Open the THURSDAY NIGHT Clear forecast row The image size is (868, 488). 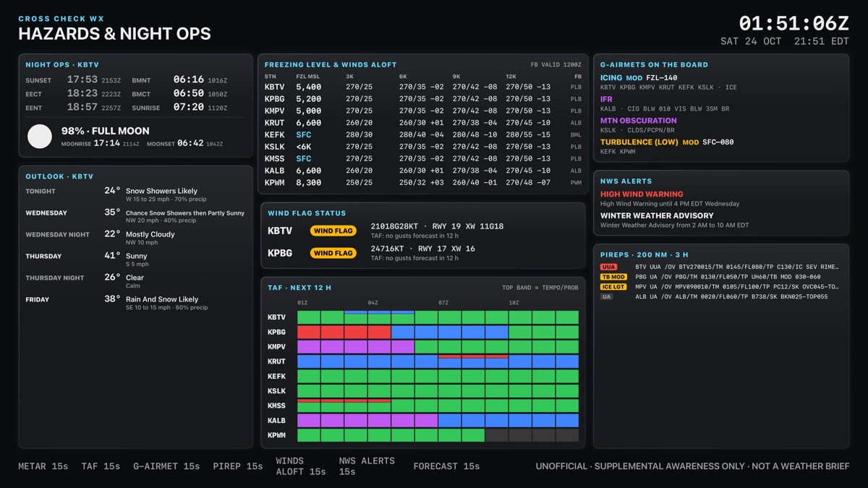click(x=136, y=281)
